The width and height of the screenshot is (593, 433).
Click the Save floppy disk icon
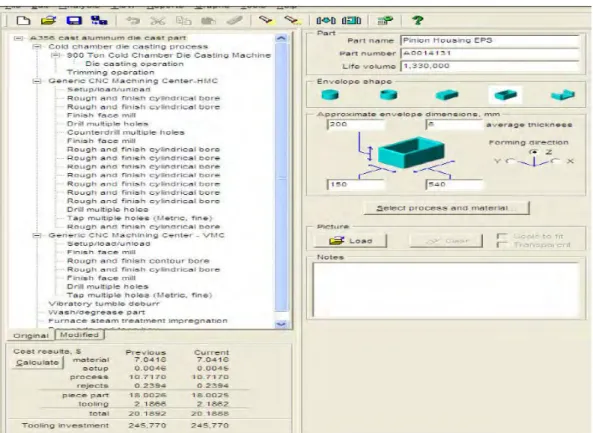pos(74,20)
